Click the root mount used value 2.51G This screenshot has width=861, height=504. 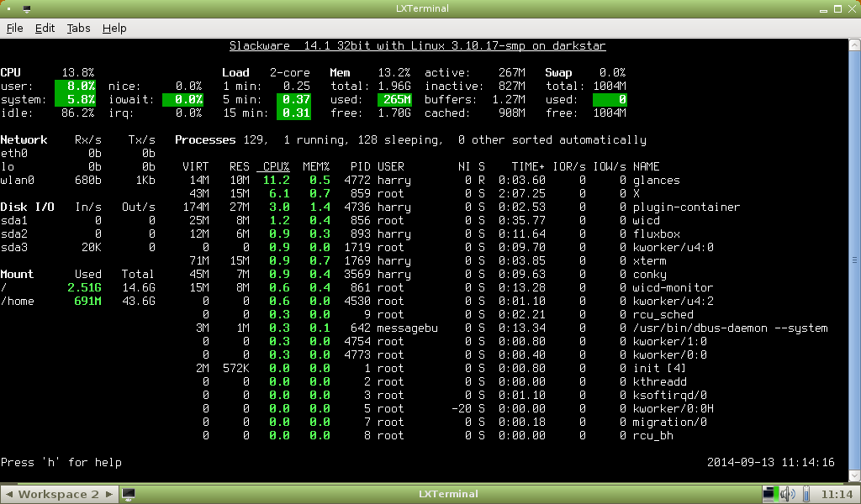click(x=84, y=288)
